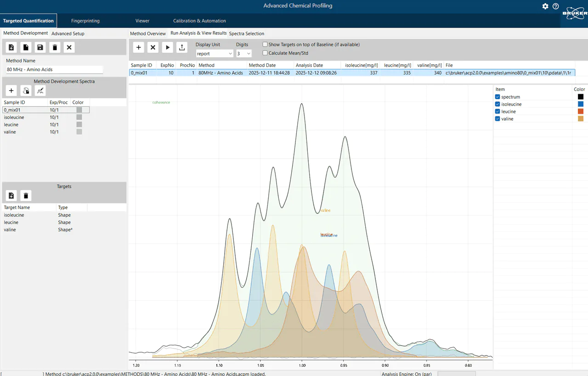Click the blue color swatch for isoleucine
Image resolution: width=588 pixels, height=376 pixels.
tap(581, 104)
